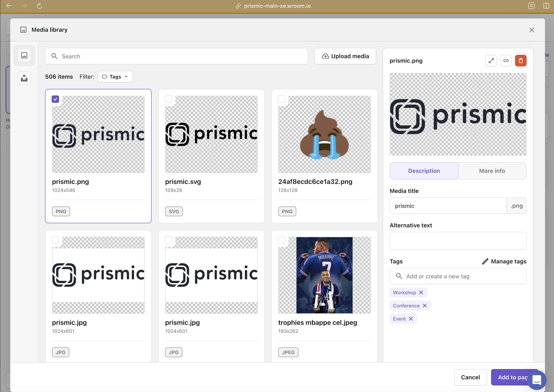Click the red delete trash icon
The width and height of the screenshot is (554, 392).
pyautogui.click(x=520, y=61)
